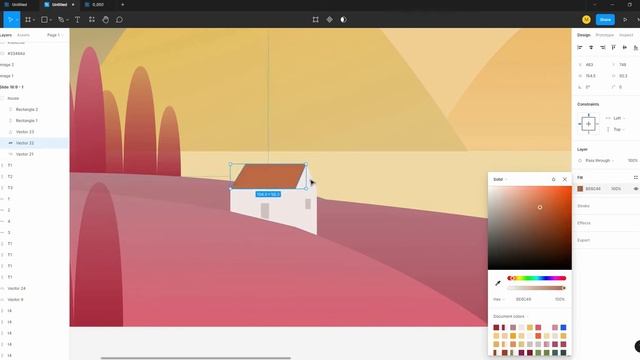This screenshot has width=640, height=360.
Task: Click the hue slider in color picker
Action: 537,278
